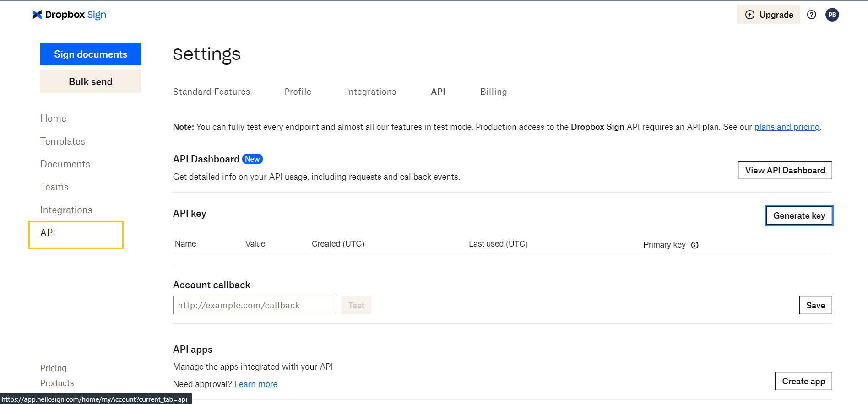Open Documents in sidebar
Screen dimensions: 868x404
pos(65,164)
